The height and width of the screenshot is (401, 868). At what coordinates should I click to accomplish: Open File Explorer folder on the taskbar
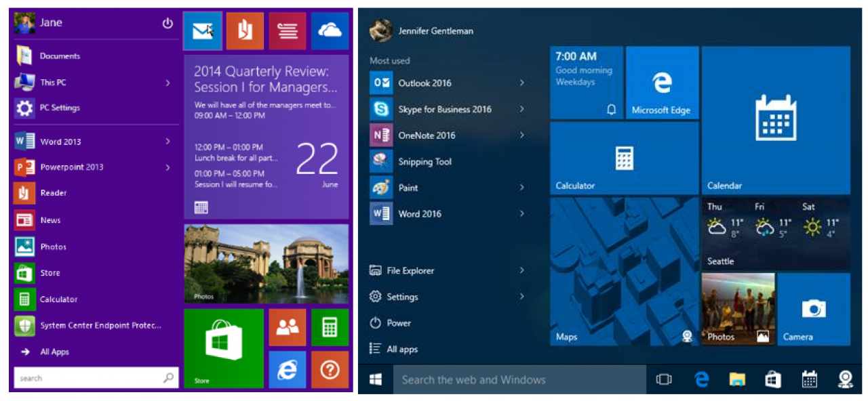point(737,380)
